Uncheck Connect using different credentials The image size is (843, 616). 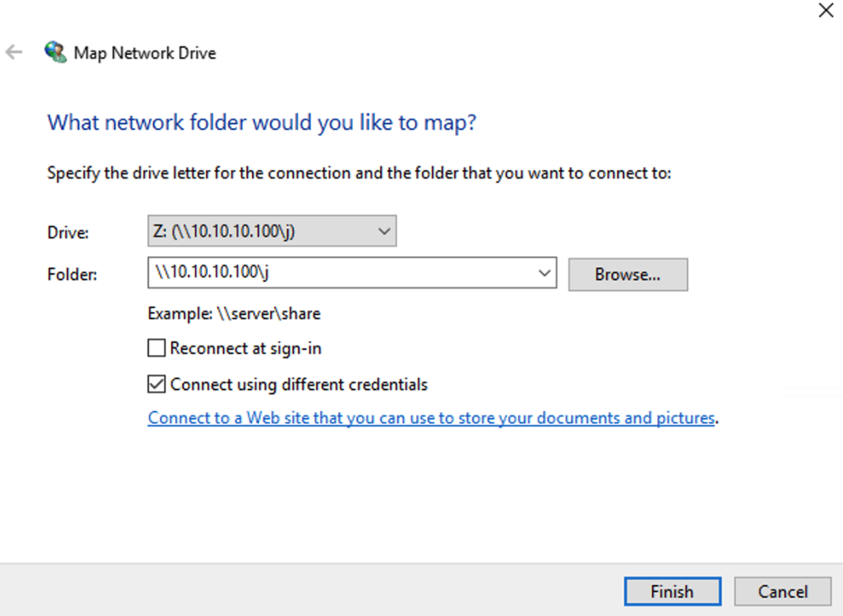[x=156, y=384]
